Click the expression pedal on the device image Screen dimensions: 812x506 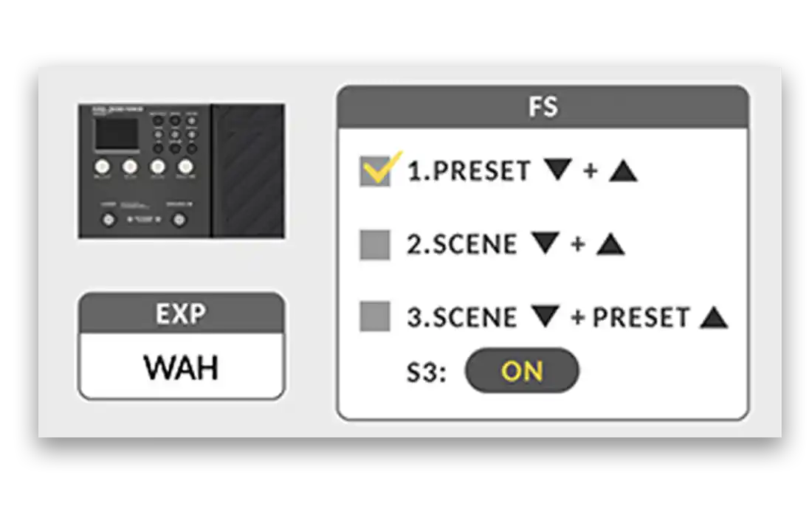(247, 171)
